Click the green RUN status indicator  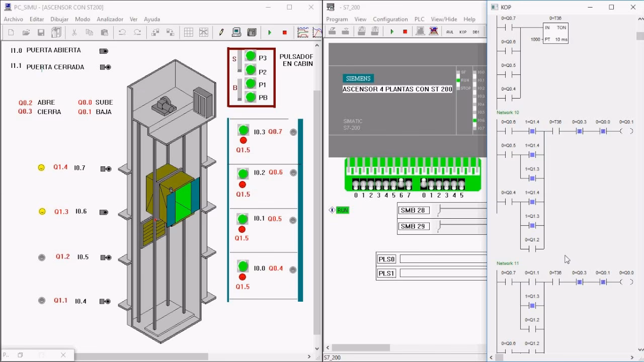(x=343, y=210)
